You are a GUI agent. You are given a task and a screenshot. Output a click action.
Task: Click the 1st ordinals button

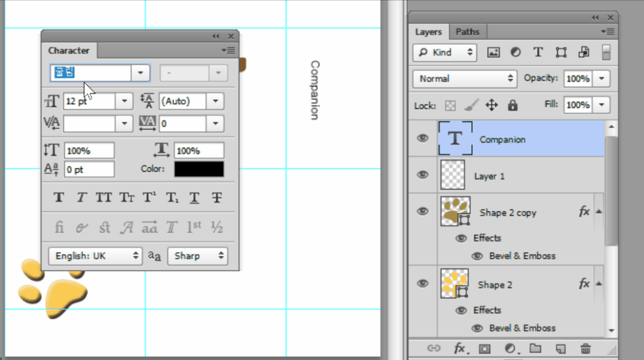pyautogui.click(x=194, y=227)
